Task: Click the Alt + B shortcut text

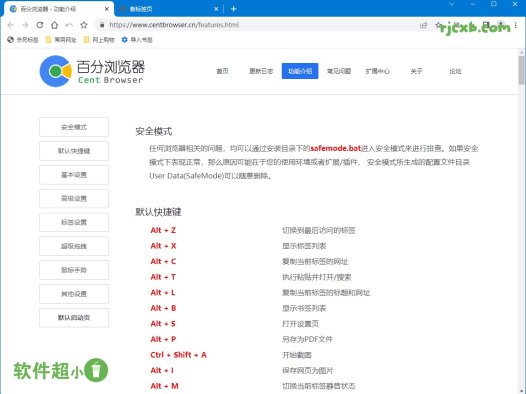Action: click(163, 308)
